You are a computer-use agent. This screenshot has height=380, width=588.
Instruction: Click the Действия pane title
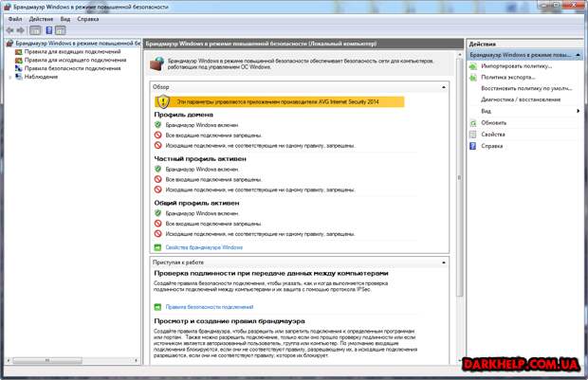pos(483,45)
